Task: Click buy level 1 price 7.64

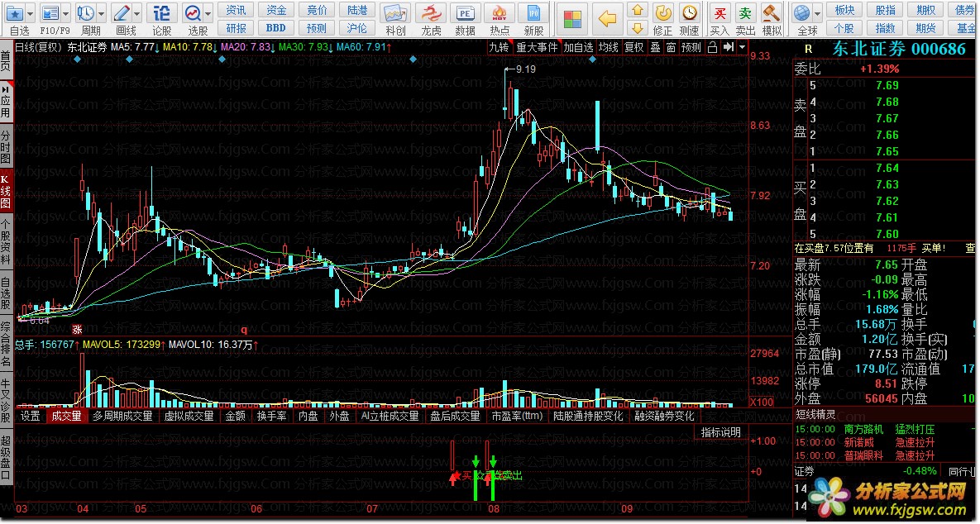Action: click(x=887, y=168)
